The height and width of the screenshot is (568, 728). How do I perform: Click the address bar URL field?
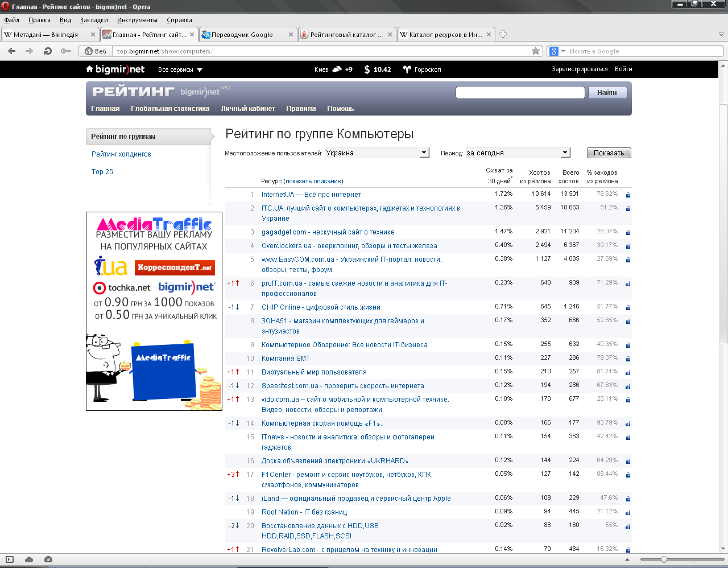pyautogui.click(x=322, y=51)
